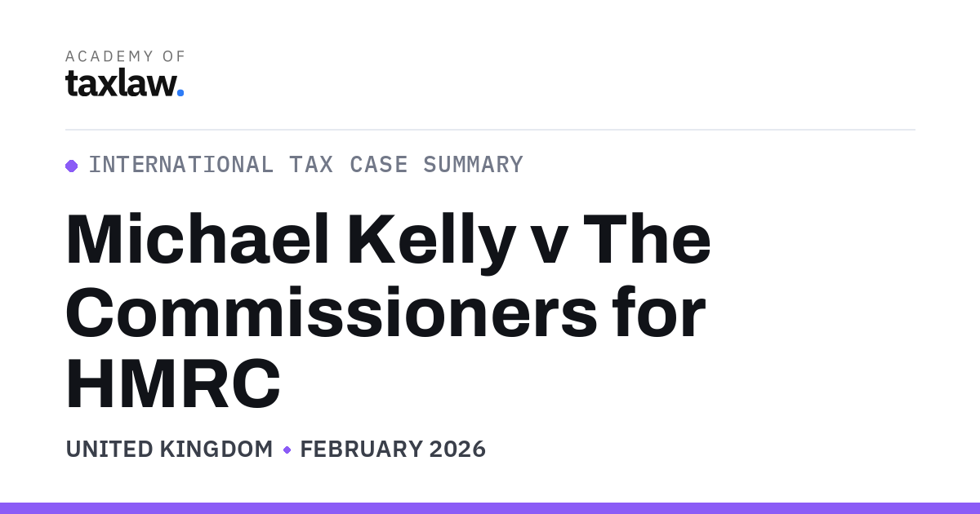Click the HMRC text in the headline

[x=173, y=383]
